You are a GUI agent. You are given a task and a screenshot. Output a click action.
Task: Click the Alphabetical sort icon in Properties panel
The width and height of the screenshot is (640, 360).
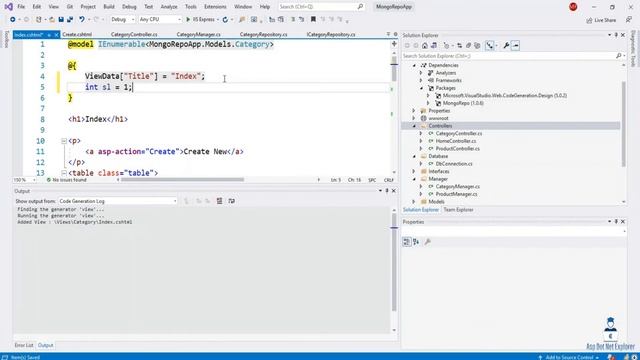coord(416,242)
